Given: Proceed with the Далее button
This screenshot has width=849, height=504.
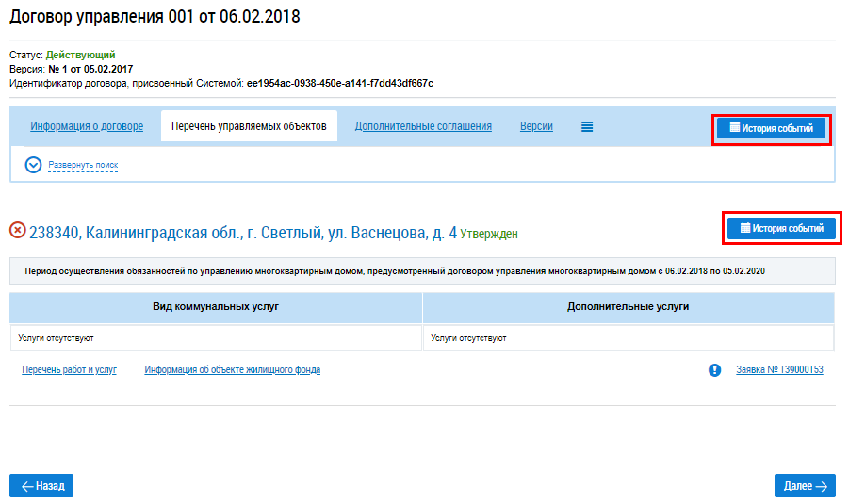Looking at the screenshot, I should click(x=805, y=485).
